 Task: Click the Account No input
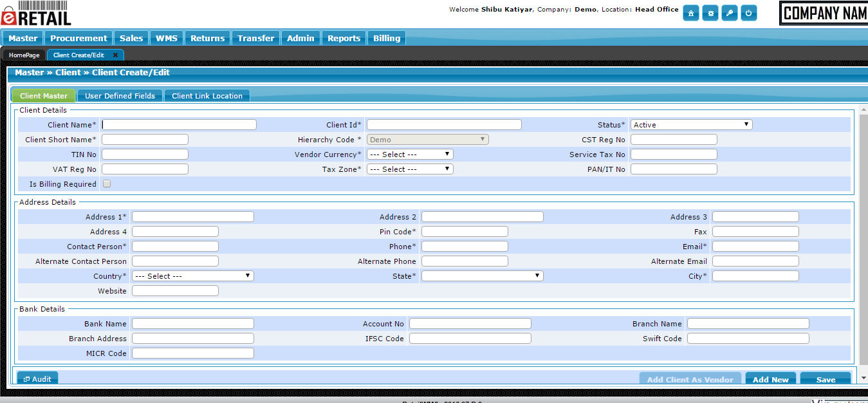coord(470,324)
